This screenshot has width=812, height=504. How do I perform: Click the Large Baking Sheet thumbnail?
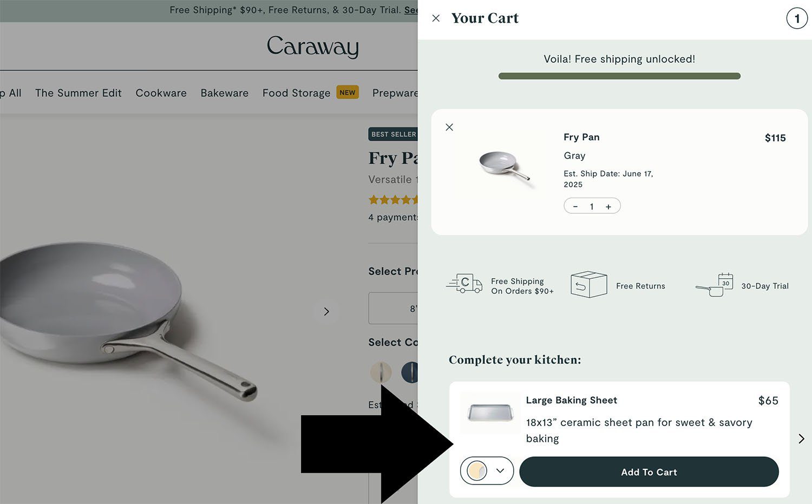click(x=490, y=413)
